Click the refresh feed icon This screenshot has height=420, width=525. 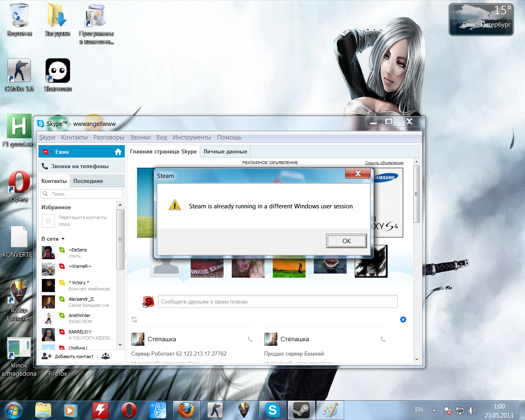tap(134, 320)
